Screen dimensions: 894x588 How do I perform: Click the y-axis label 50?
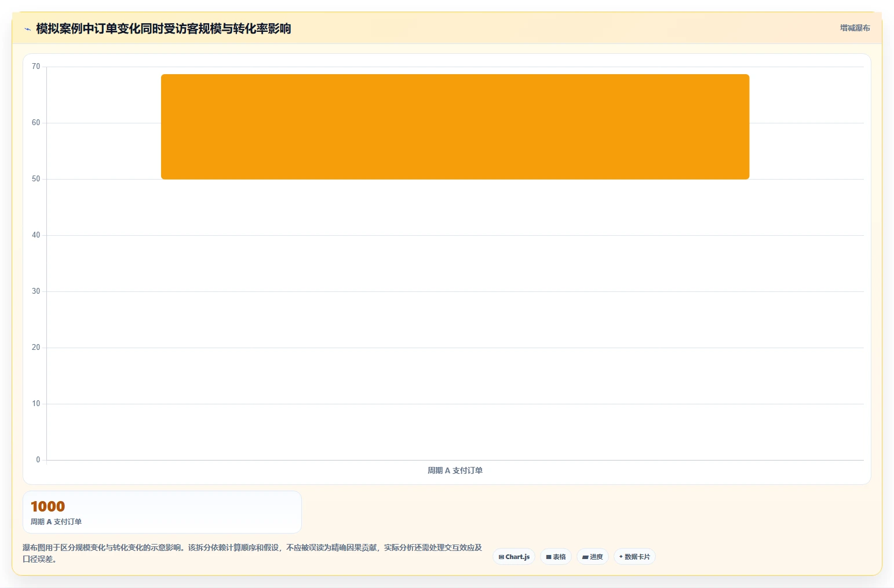tap(36, 179)
